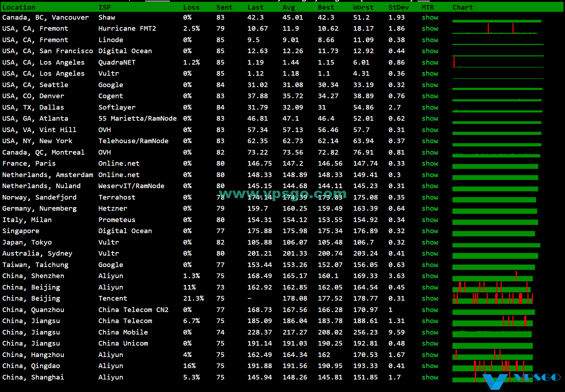The image size is (565, 392).
Task: Click latency chart for Australia, Sydney row
Action: click(x=495, y=255)
